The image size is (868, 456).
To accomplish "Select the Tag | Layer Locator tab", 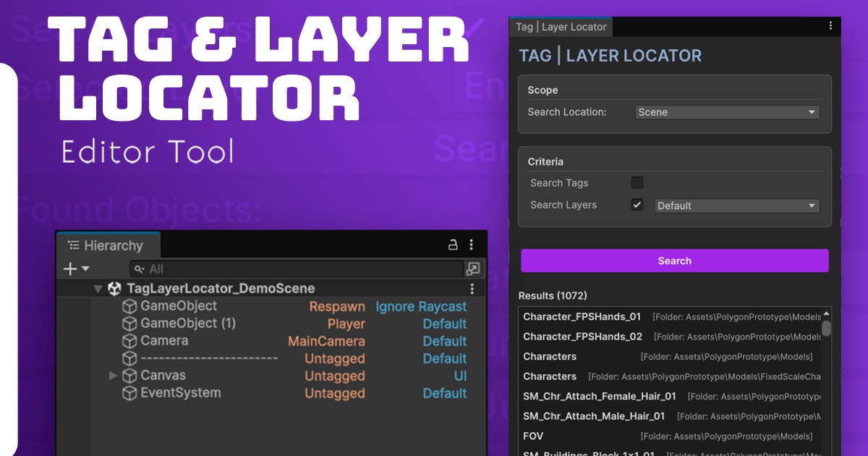I will click(x=561, y=26).
